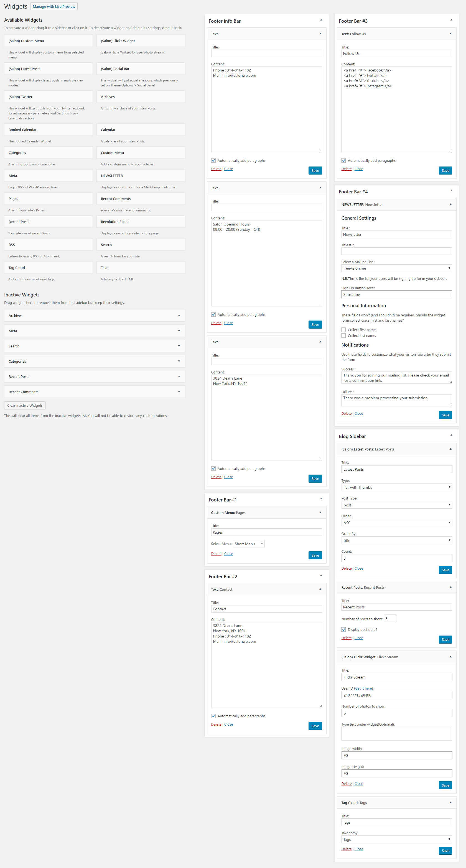The height and width of the screenshot is (868, 466).
Task: Click the Clear Inactive Widgets button
Action: coord(25,405)
